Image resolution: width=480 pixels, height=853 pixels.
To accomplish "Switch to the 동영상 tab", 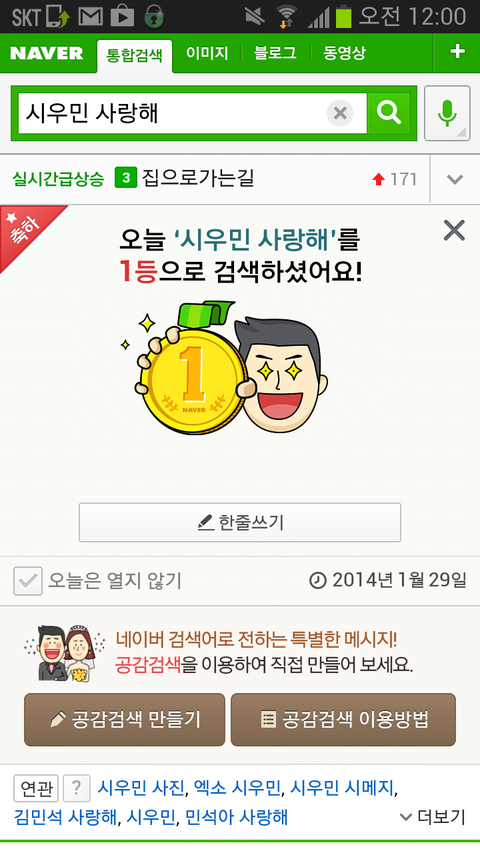I will pyautogui.click(x=344, y=53).
